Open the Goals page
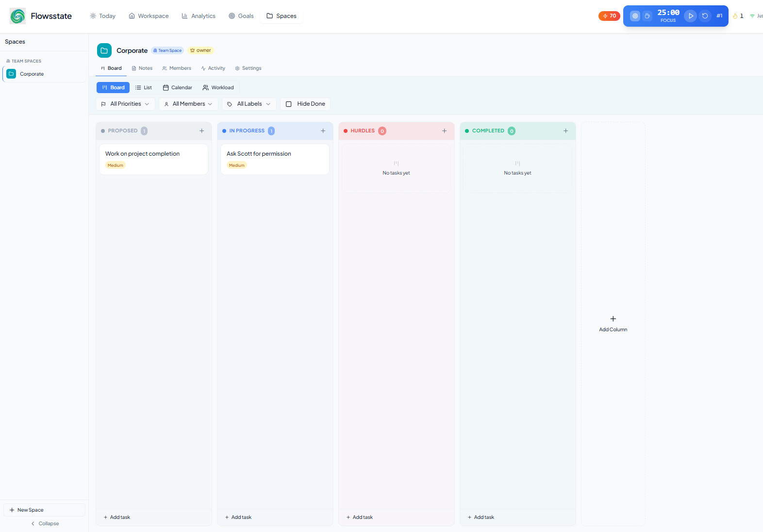Screen dimensions: 763x532 pyautogui.click(x=241, y=16)
